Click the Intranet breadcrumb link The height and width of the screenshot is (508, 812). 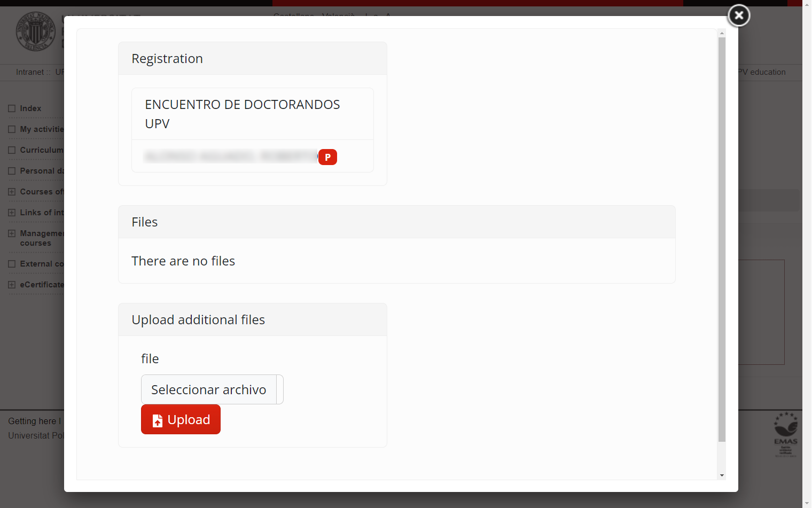[x=30, y=72]
